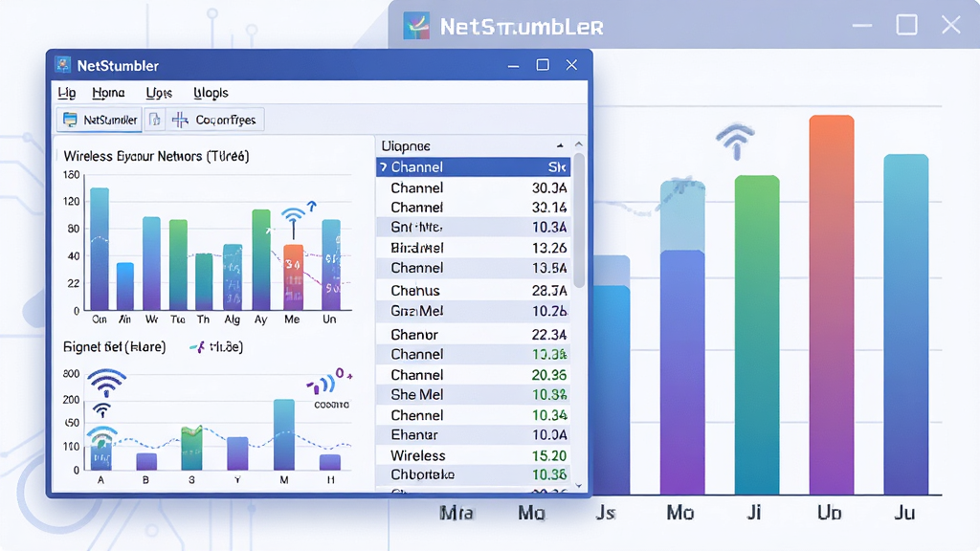980x551 pixels.
Task: Click the document icon in the toolbar
Action: pyautogui.click(x=155, y=120)
